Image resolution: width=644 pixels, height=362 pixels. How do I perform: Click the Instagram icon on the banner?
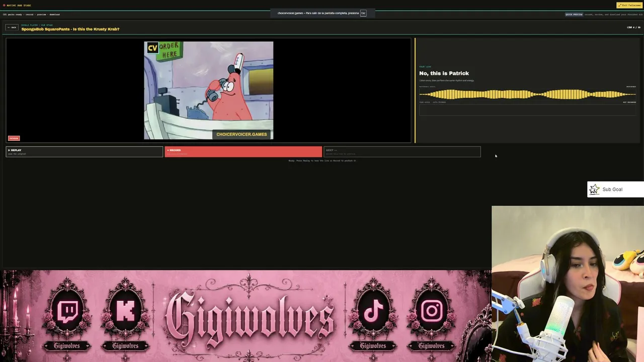432,311
